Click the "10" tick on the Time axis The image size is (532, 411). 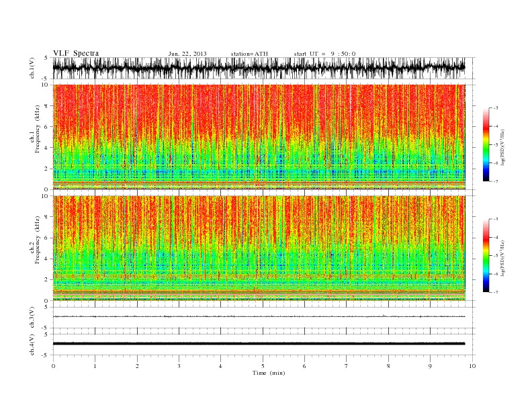click(472, 366)
